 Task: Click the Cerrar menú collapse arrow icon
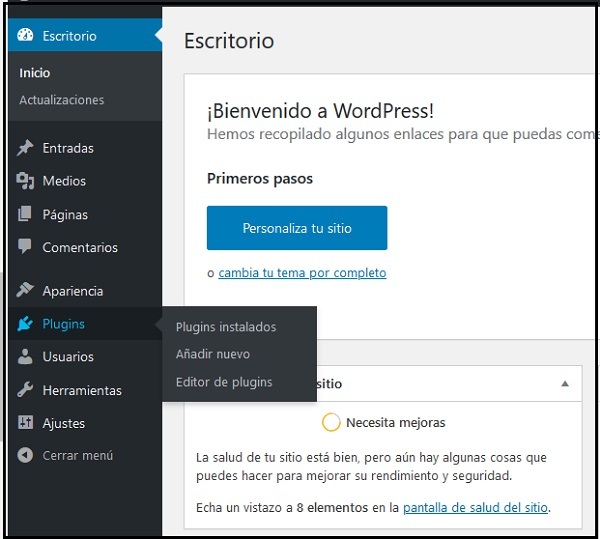pos(25,455)
